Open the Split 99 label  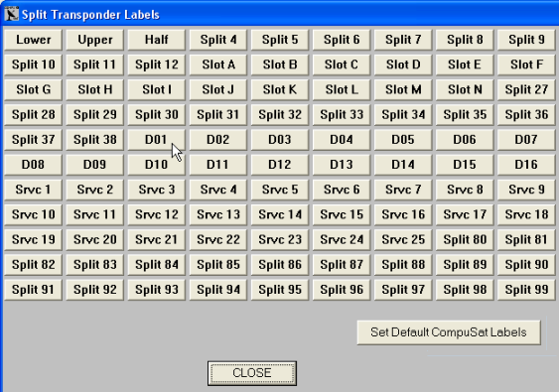click(526, 290)
